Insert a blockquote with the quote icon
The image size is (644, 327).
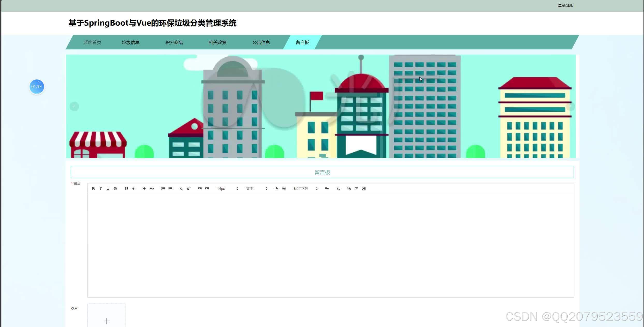click(126, 189)
